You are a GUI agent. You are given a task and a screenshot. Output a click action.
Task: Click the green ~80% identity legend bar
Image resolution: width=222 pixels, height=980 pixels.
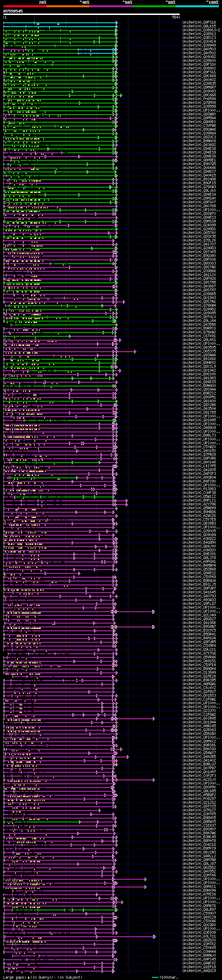pyautogui.click(x=154, y=6)
